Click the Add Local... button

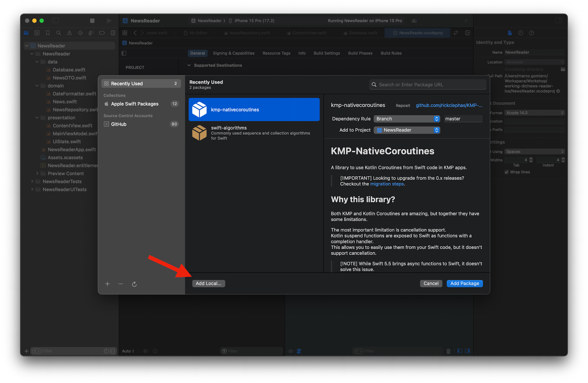(x=208, y=284)
